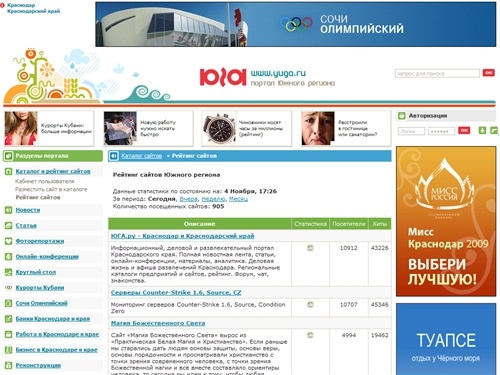Select Рейтинг сайтов submenu item
This screenshot has width=500, height=375.
[x=38, y=197]
